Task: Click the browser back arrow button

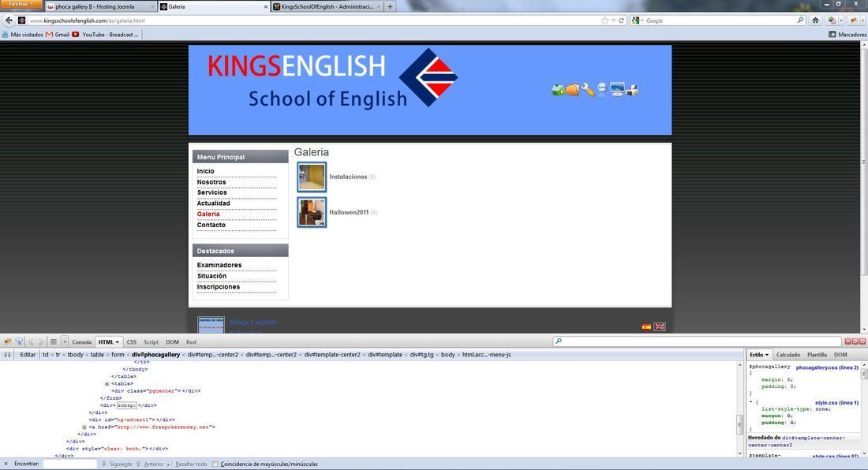Action: pyautogui.click(x=9, y=21)
